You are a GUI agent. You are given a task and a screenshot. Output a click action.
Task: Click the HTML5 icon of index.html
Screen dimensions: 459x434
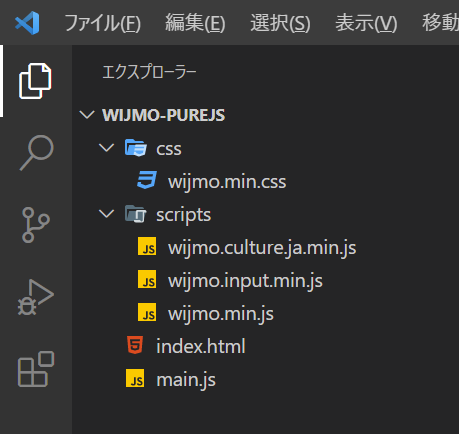(x=135, y=345)
